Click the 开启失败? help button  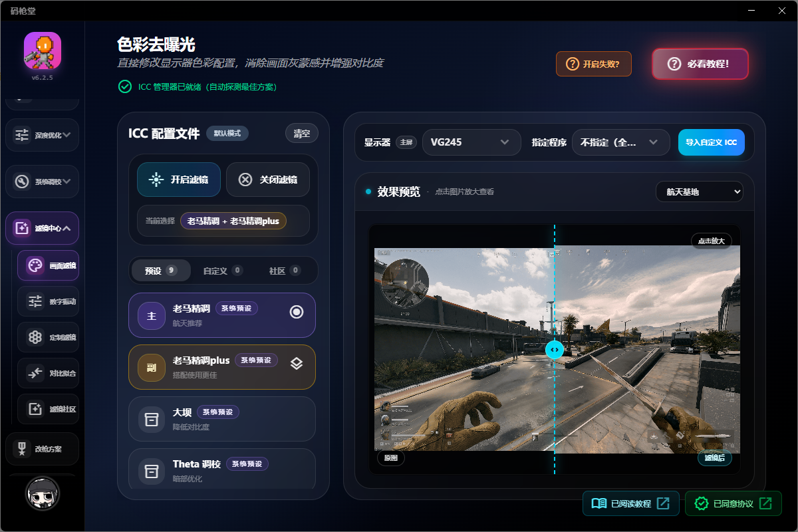click(x=594, y=64)
